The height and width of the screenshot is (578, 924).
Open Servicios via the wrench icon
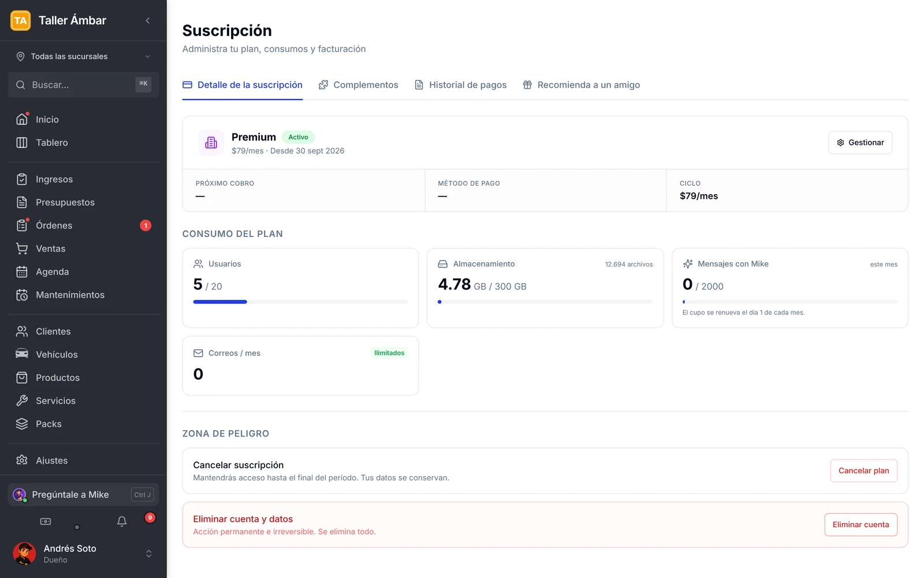[x=22, y=401]
